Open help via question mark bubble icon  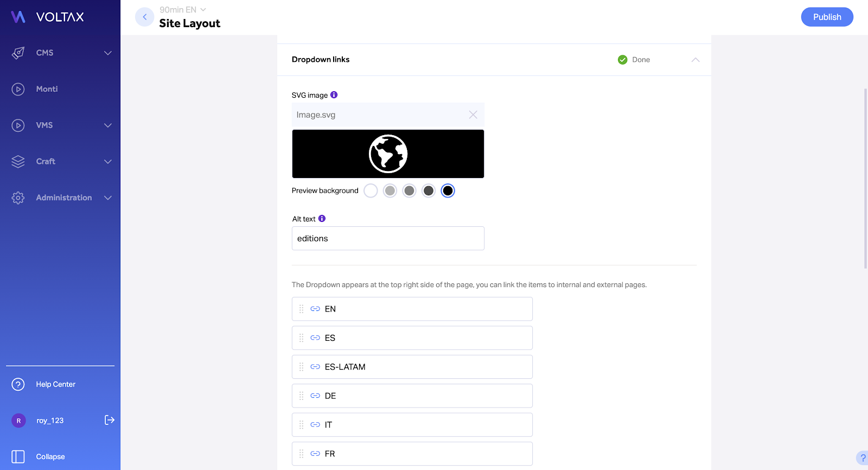[x=862, y=458]
